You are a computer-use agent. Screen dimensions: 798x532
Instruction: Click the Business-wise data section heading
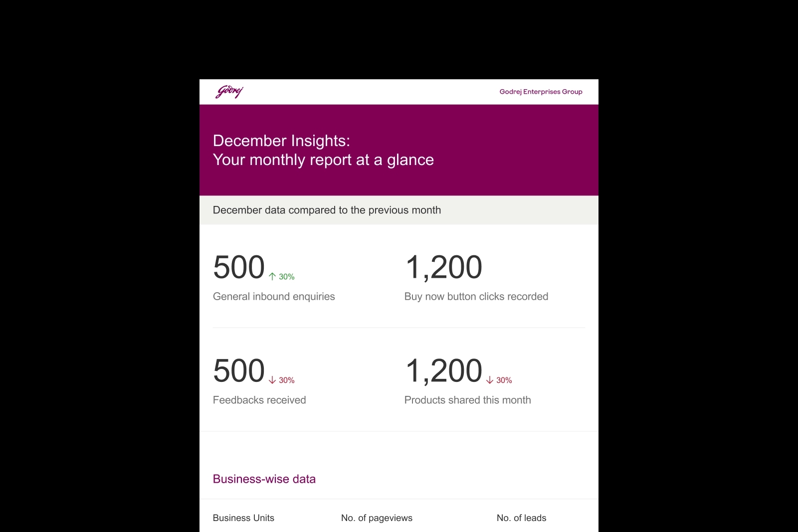coord(264,479)
